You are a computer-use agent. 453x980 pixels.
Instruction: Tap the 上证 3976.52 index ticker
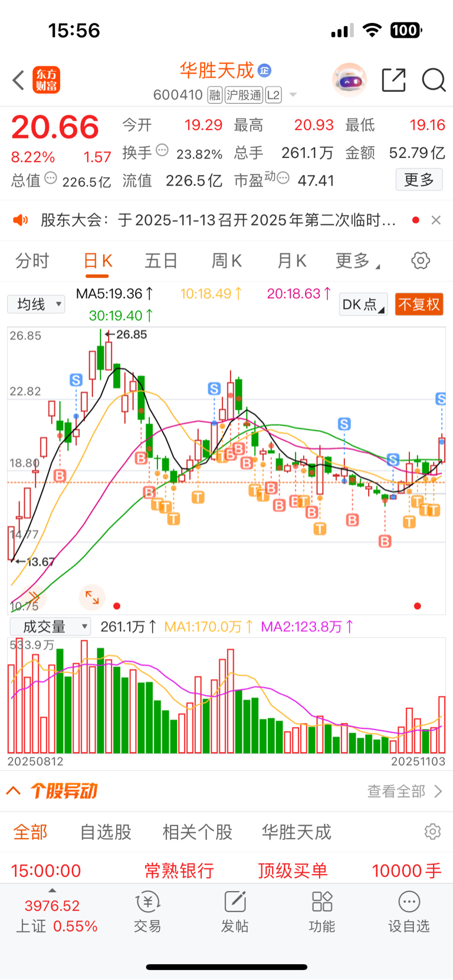tap(56, 916)
